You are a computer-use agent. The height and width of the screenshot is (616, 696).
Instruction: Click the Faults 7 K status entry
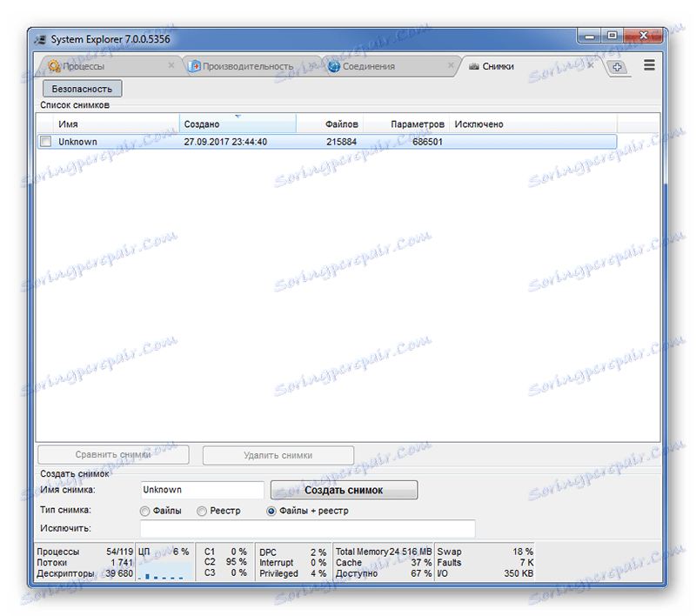[x=485, y=562]
